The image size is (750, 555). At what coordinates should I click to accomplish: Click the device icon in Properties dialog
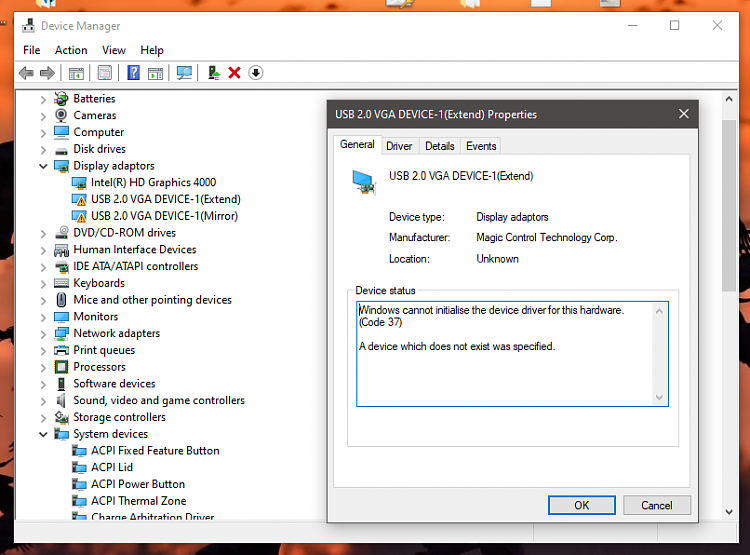coord(364,182)
